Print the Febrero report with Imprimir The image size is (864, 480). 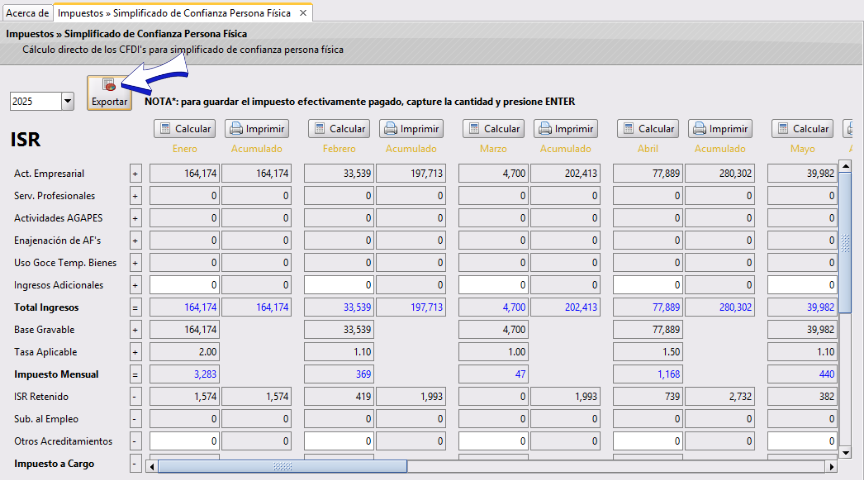coord(413,129)
